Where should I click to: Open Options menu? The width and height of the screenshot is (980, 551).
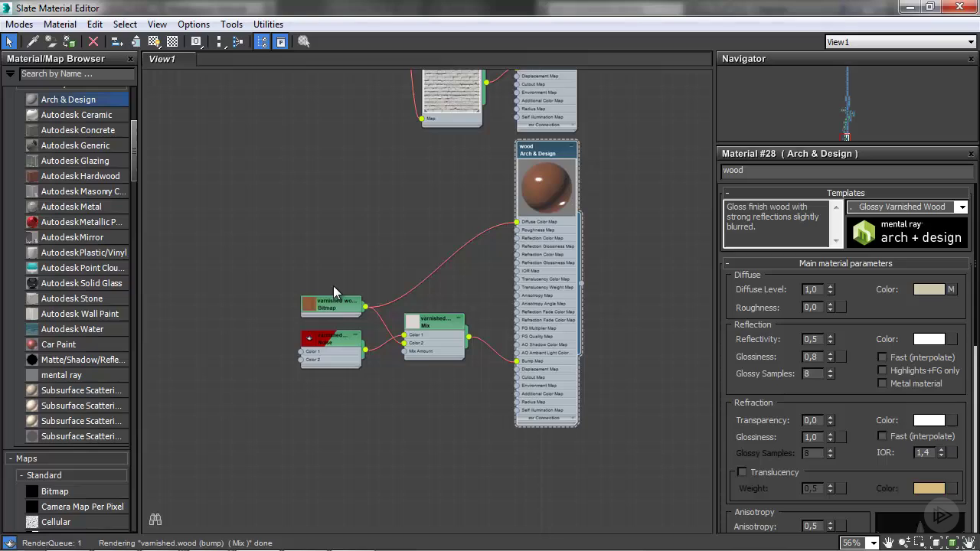[x=194, y=24]
